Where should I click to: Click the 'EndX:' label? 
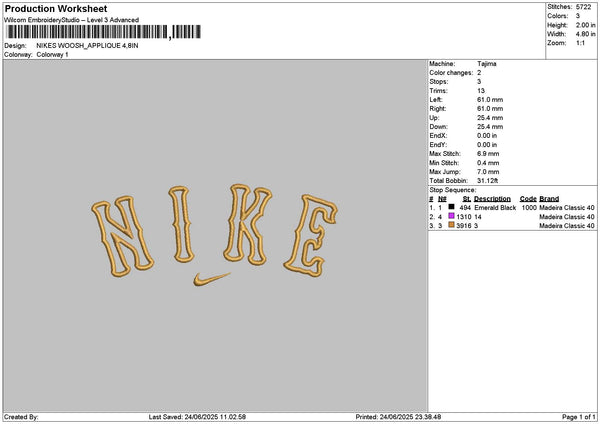coord(438,136)
